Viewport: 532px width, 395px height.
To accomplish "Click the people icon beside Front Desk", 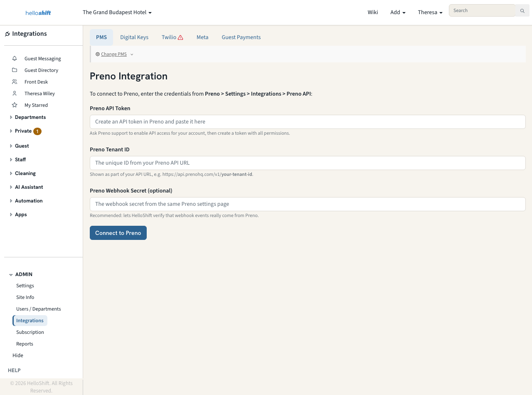I will (x=15, y=82).
